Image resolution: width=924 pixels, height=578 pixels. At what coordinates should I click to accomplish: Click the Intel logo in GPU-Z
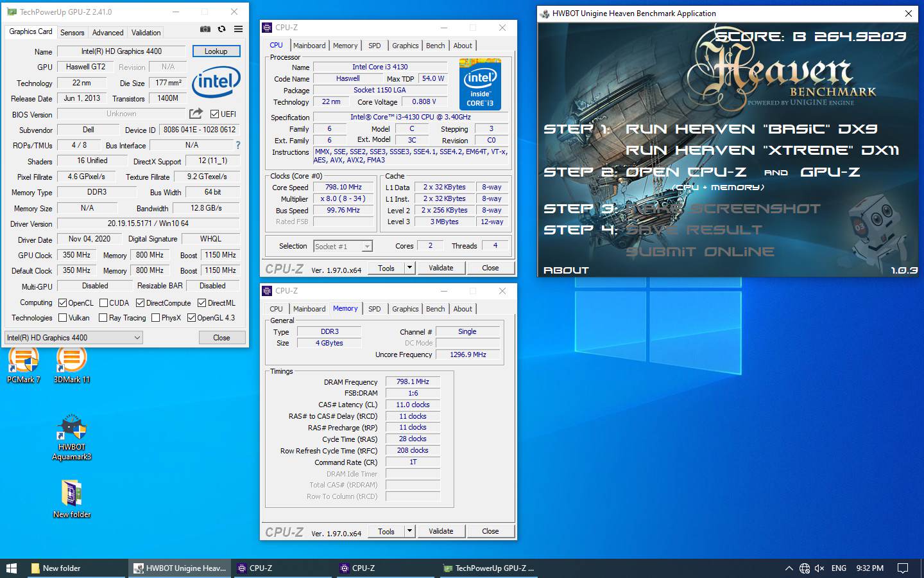coord(216,82)
